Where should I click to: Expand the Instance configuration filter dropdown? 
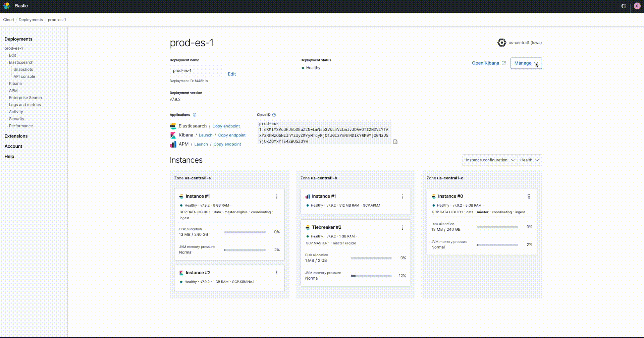[490, 160]
